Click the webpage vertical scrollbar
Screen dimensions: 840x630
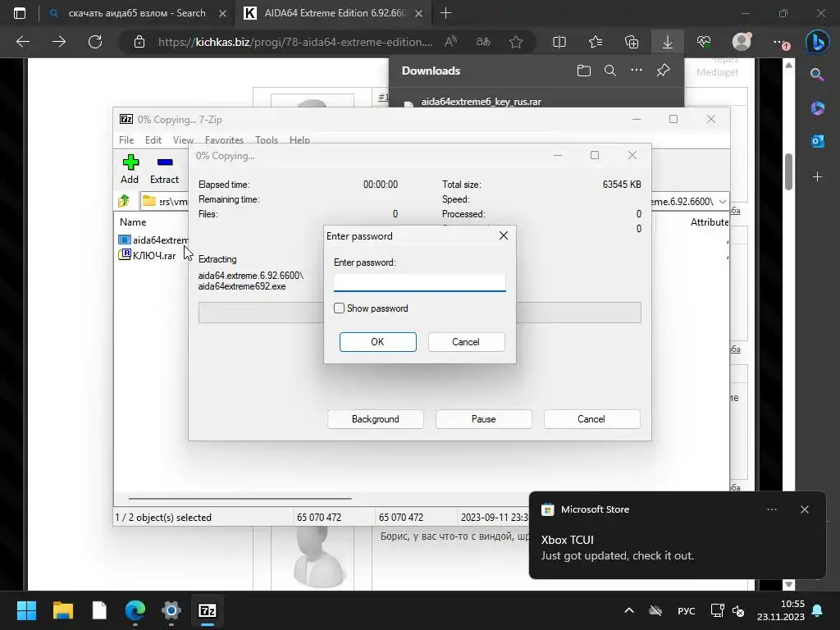pyautogui.click(x=788, y=171)
